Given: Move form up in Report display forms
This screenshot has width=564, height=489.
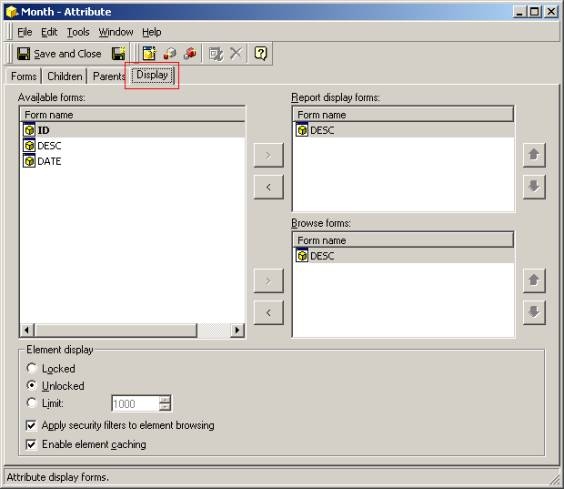Looking at the screenshot, I should click(x=534, y=155).
